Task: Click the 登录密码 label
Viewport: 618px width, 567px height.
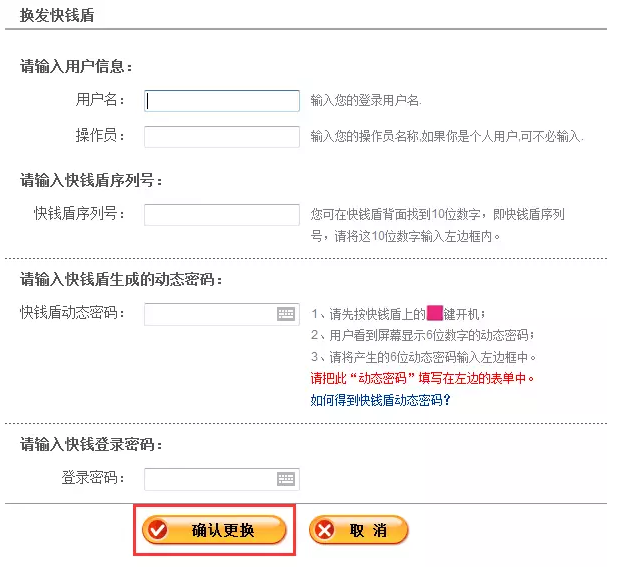Action: coord(93,478)
